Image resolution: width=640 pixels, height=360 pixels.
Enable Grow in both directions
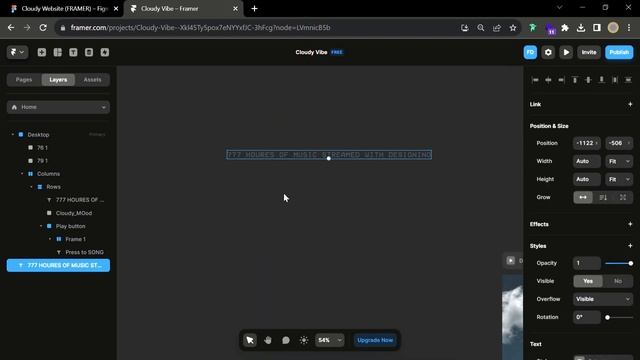pyautogui.click(x=623, y=197)
